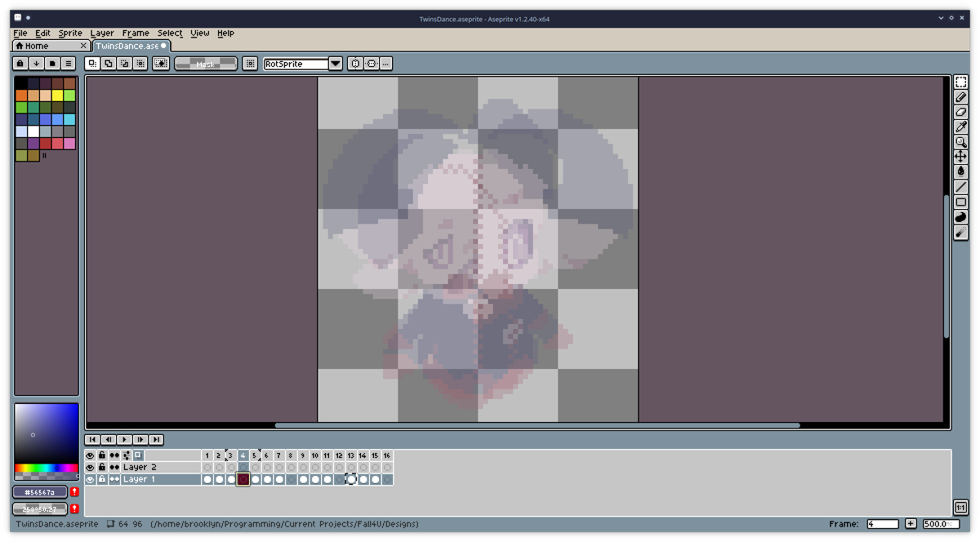Image resolution: width=980 pixels, height=542 pixels.
Task: Click the timeline link cels icon
Action: tap(127, 455)
